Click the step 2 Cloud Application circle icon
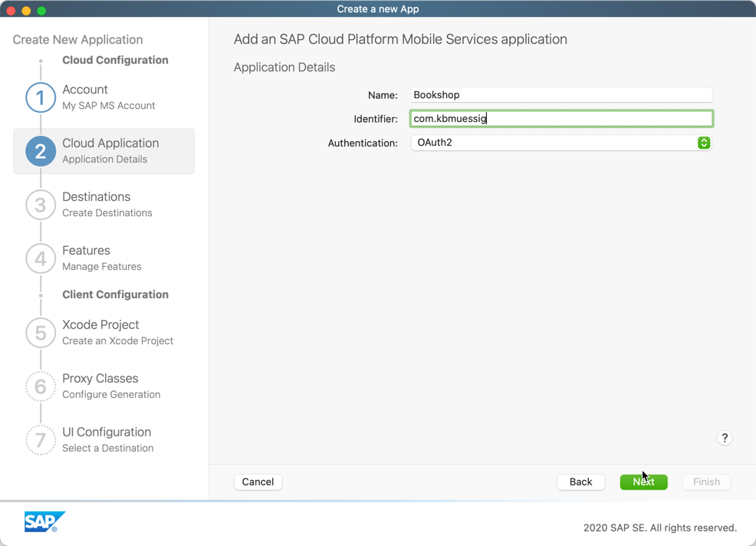This screenshot has height=546, width=756. (41, 151)
